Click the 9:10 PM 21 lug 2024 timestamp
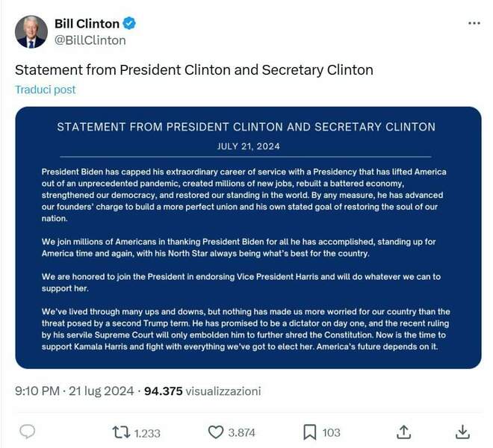 point(74,391)
